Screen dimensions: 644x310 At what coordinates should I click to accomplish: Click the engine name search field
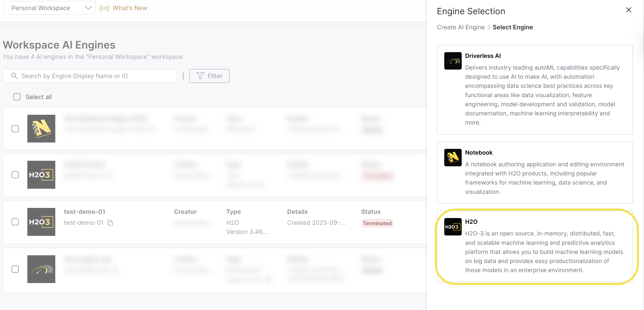tap(95, 76)
